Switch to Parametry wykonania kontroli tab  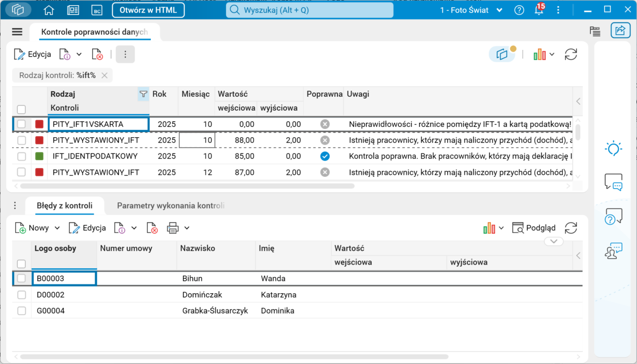pyautogui.click(x=171, y=206)
